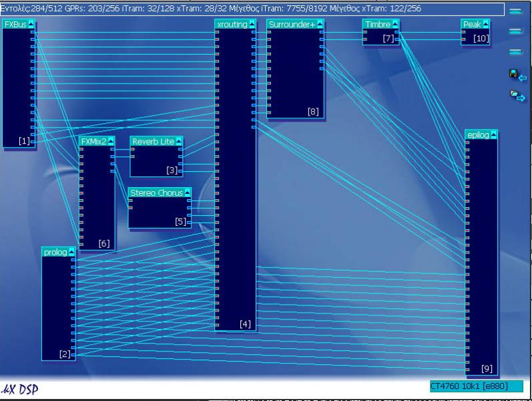Click the arrow icon on FXMix2 title
Screen dimensions: 532x401
pos(111,142)
